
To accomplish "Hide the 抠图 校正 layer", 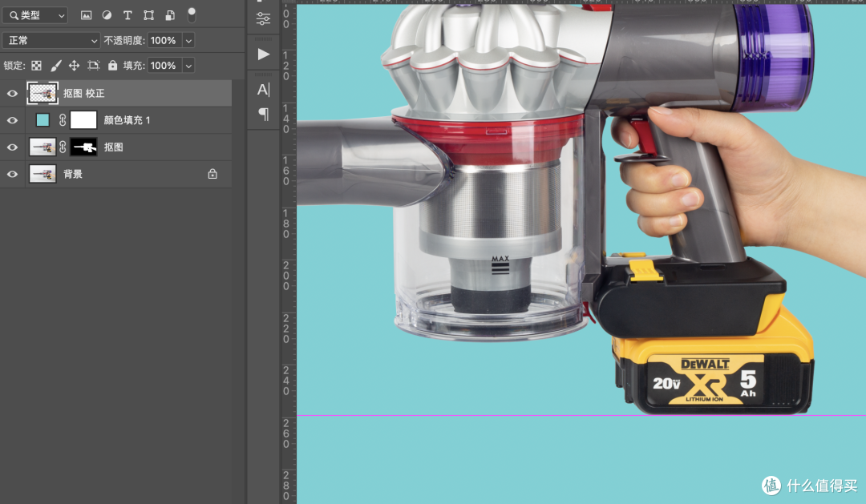I will pos(12,94).
